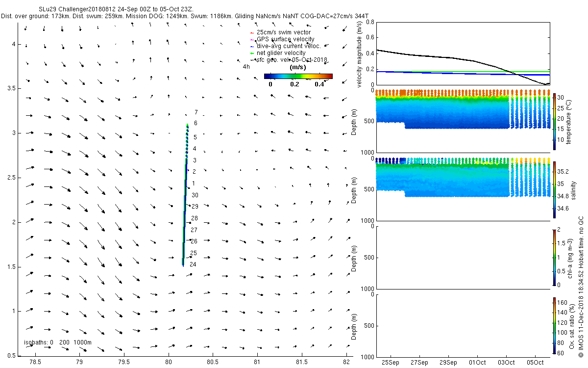This screenshot has width=588, height=368.
Task: Click the Ox. sat. ratio colorbar
Action: 554,326
